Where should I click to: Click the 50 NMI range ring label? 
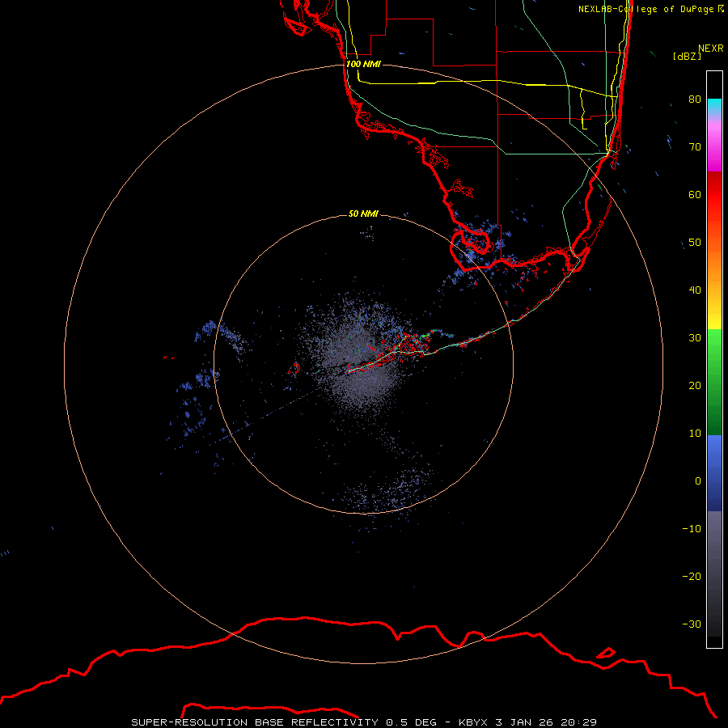363,214
